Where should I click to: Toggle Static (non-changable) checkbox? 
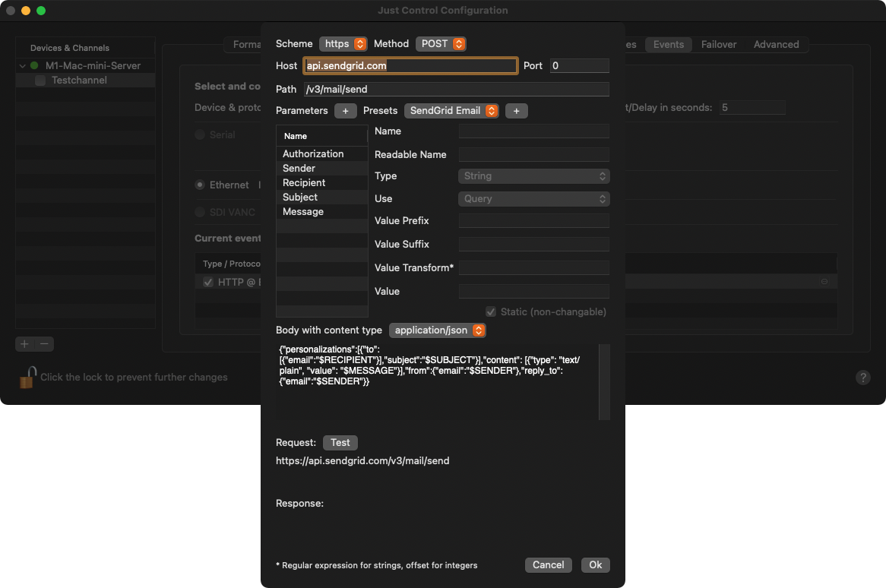pyautogui.click(x=490, y=311)
